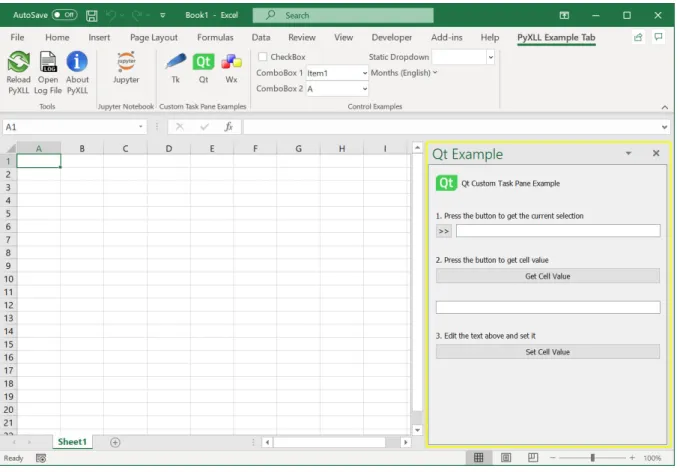Click the Enter checkmark in formula bar
Screen dimensions: 680x472
(x=204, y=127)
